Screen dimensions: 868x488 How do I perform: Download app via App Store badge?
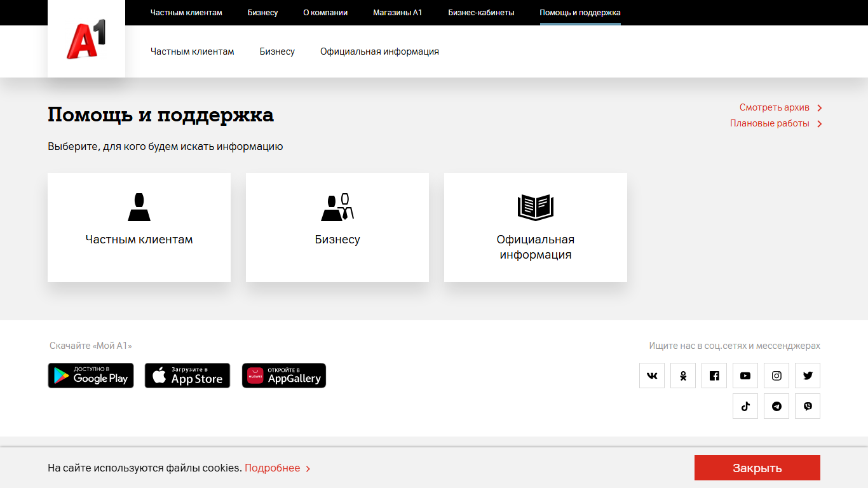point(187,376)
